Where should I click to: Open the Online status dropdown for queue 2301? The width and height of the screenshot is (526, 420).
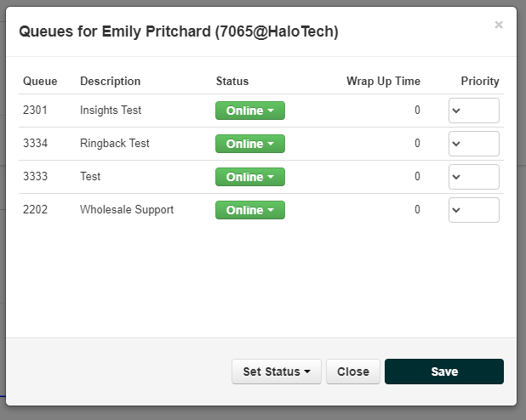tap(250, 111)
